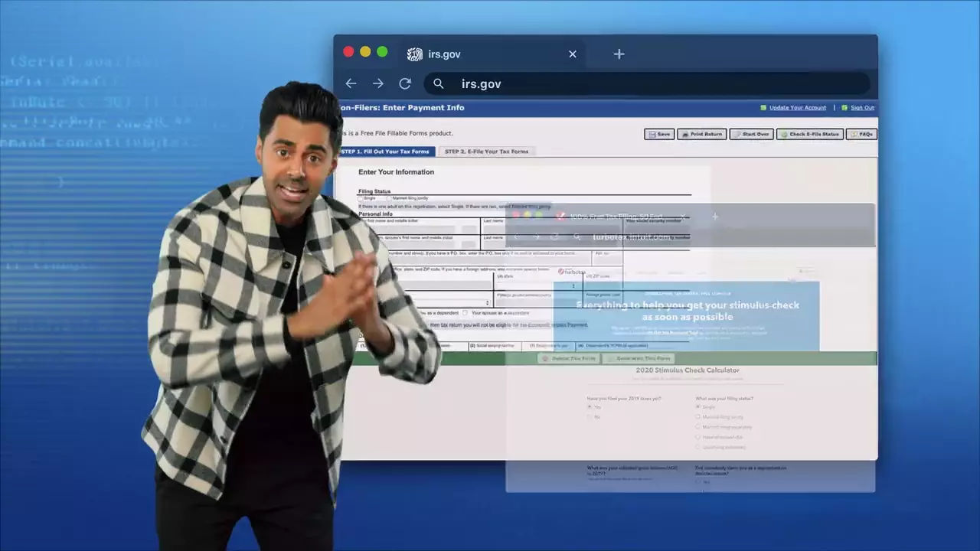Click the browser forward arrow

377,83
